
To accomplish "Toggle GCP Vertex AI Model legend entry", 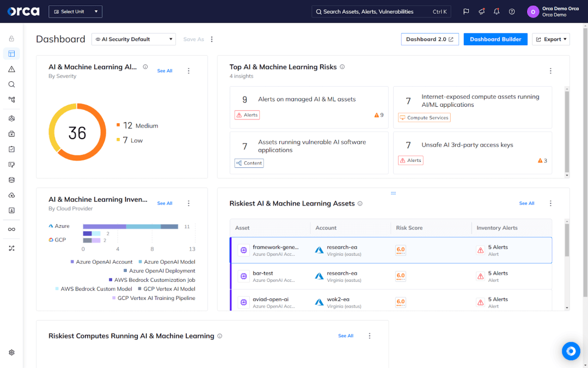I will pyautogui.click(x=167, y=289).
